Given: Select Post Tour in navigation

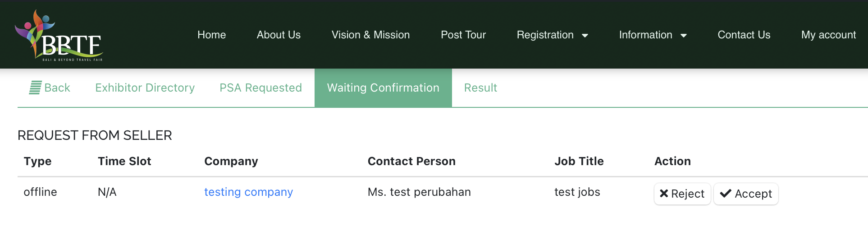Looking at the screenshot, I should pos(463,35).
